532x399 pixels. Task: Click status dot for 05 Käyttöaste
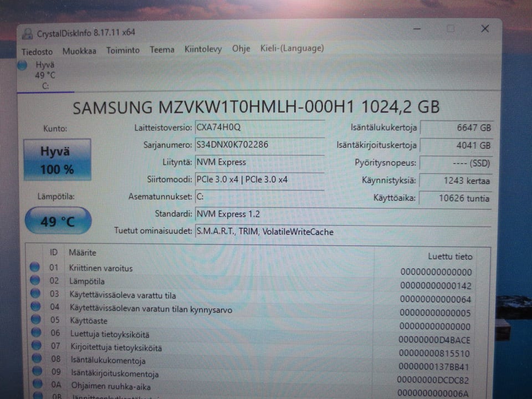click(x=36, y=319)
